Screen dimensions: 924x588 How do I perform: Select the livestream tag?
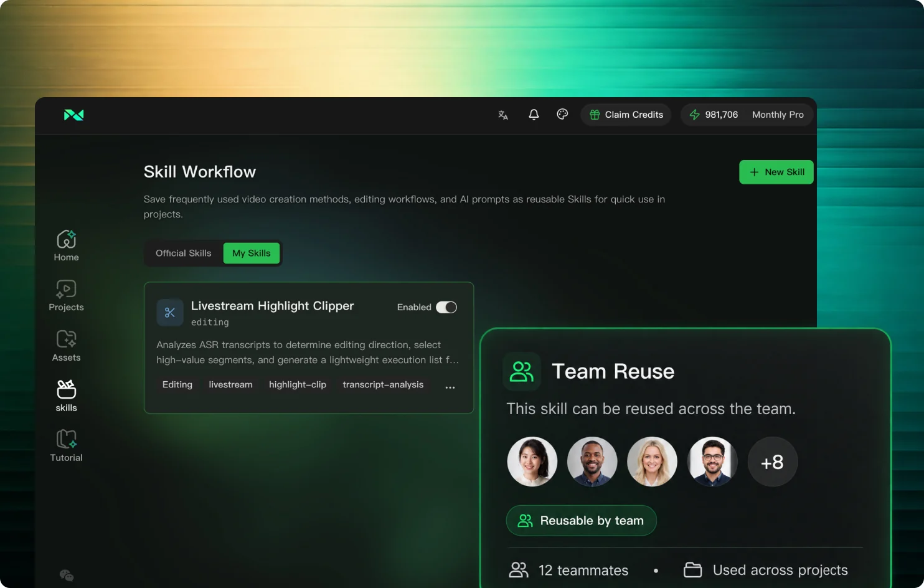(x=231, y=385)
